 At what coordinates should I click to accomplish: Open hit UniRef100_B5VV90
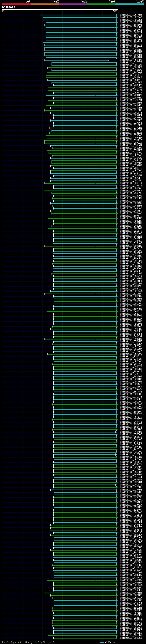pos(131,354)
